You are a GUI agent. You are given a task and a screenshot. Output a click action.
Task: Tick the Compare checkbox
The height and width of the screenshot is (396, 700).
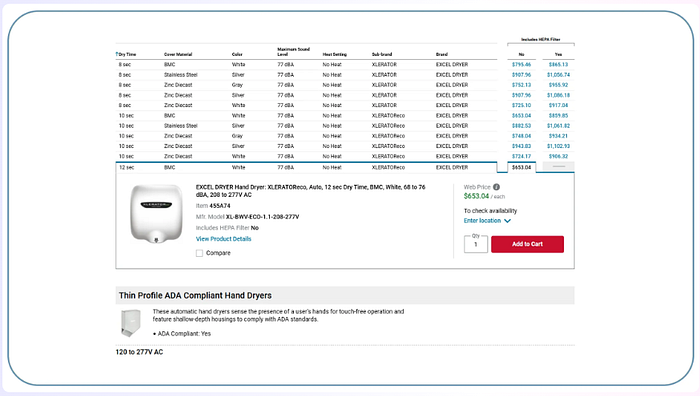tap(200, 253)
